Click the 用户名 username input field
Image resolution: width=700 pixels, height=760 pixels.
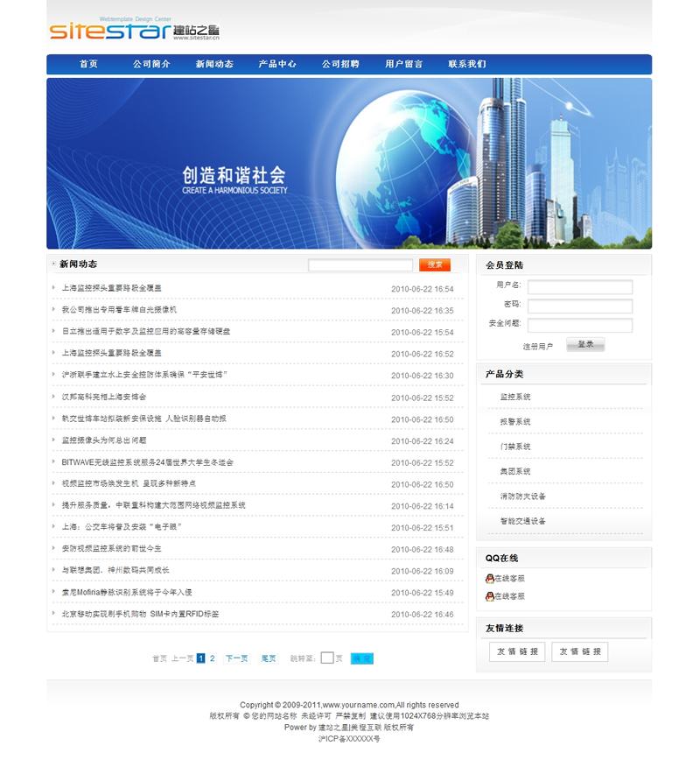(x=579, y=287)
